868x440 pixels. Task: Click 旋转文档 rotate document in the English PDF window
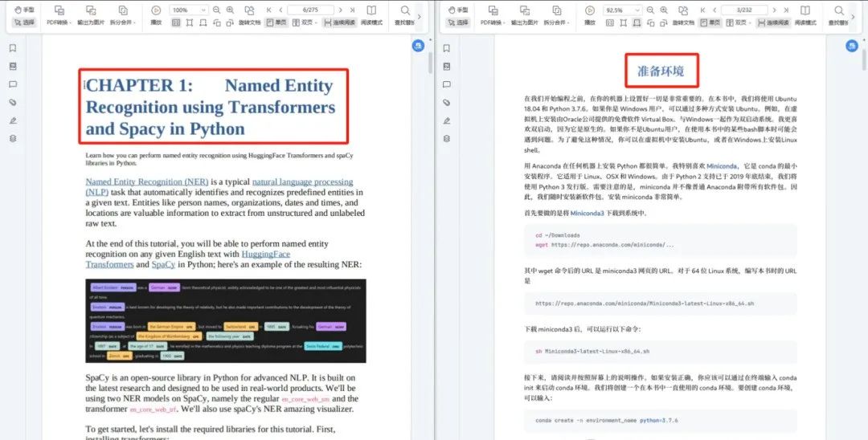[x=250, y=15]
